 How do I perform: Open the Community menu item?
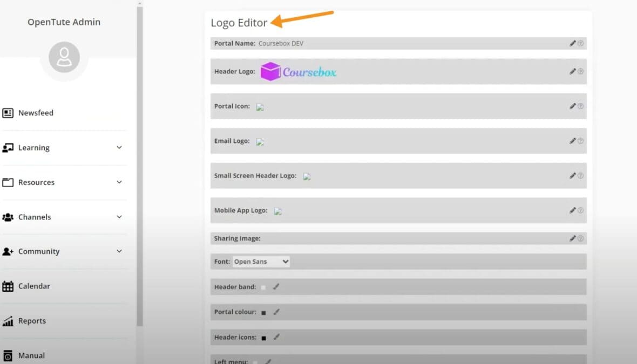click(x=39, y=251)
